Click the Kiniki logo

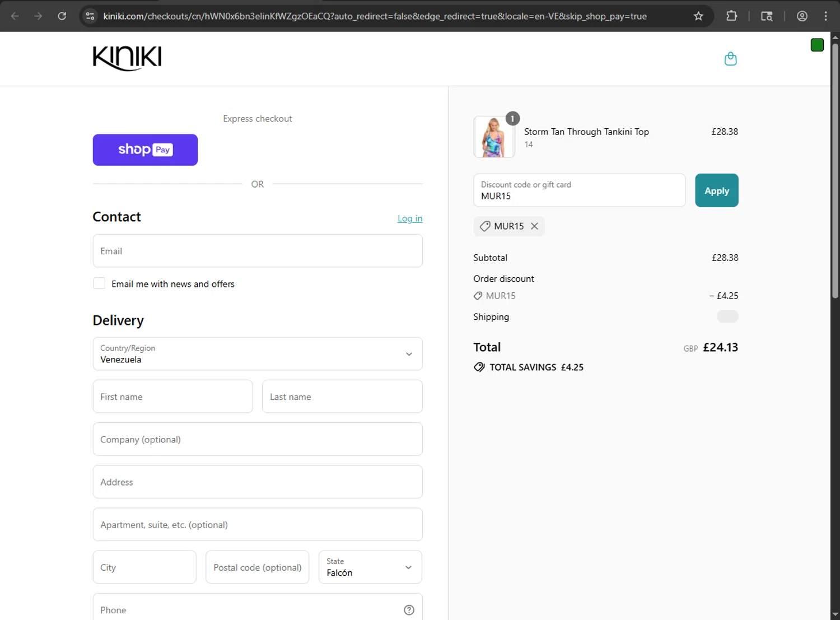pos(127,58)
